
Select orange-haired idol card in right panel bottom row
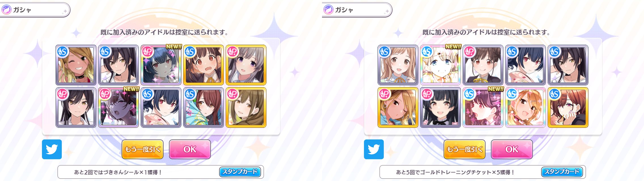(x=526, y=107)
